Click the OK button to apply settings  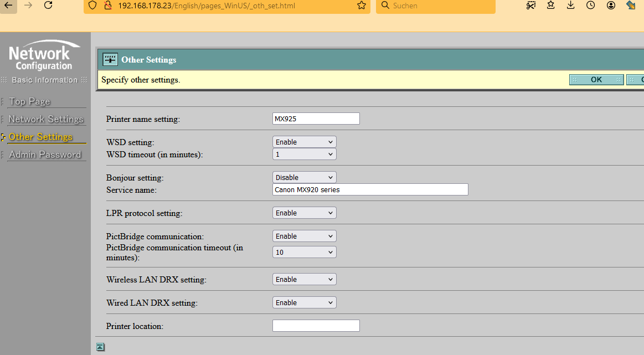point(596,80)
